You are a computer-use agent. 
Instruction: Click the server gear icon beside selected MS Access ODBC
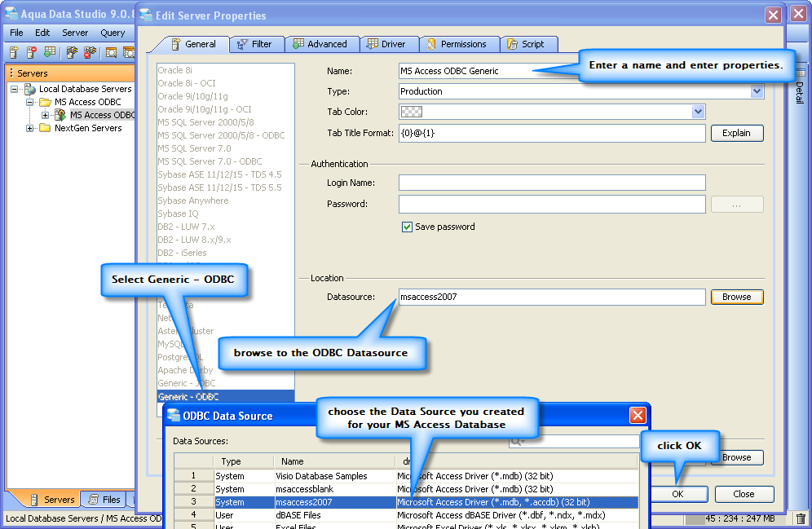[x=60, y=114]
